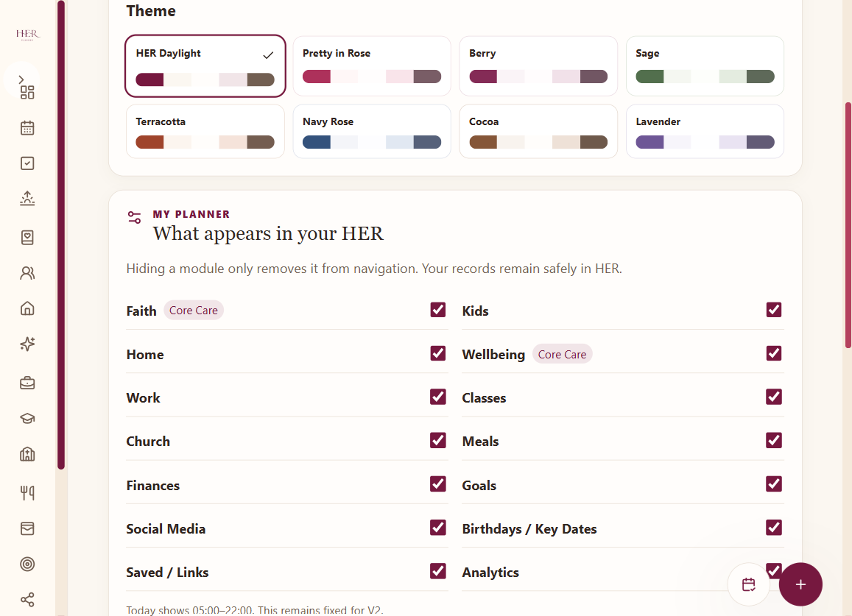Image resolution: width=852 pixels, height=616 pixels.
Task: Disable the Social Media module checkbox
Action: [438, 528]
